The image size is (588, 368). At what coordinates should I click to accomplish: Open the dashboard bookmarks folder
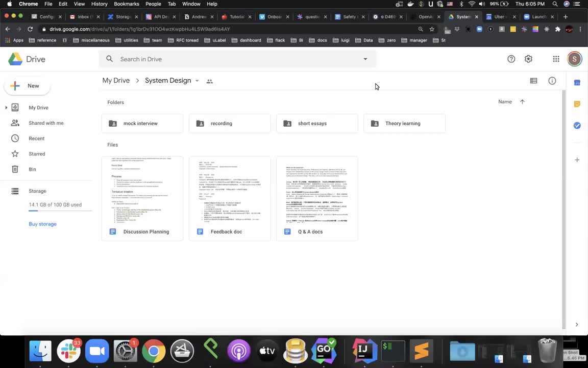tap(247, 40)
